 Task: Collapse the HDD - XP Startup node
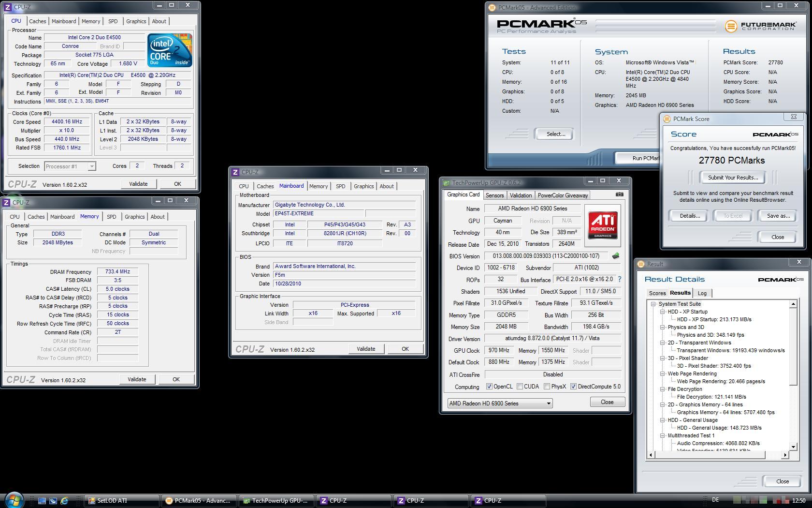pyautogui.click(x=663, y=312)
